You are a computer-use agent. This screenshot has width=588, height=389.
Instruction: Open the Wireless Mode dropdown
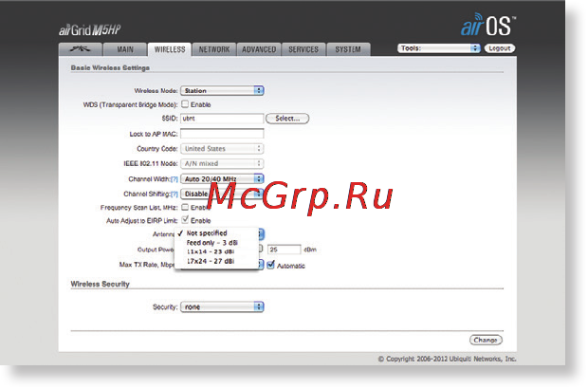pos(222,91)
